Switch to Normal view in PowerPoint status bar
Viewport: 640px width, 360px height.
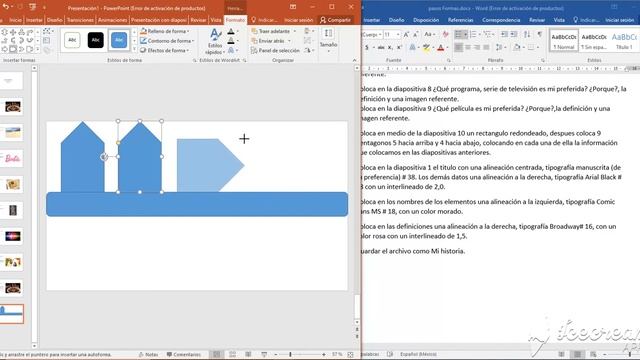[217, 354]
